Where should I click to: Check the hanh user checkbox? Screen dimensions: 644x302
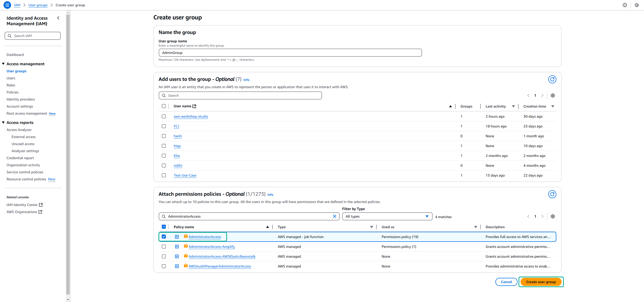[164, 136]
